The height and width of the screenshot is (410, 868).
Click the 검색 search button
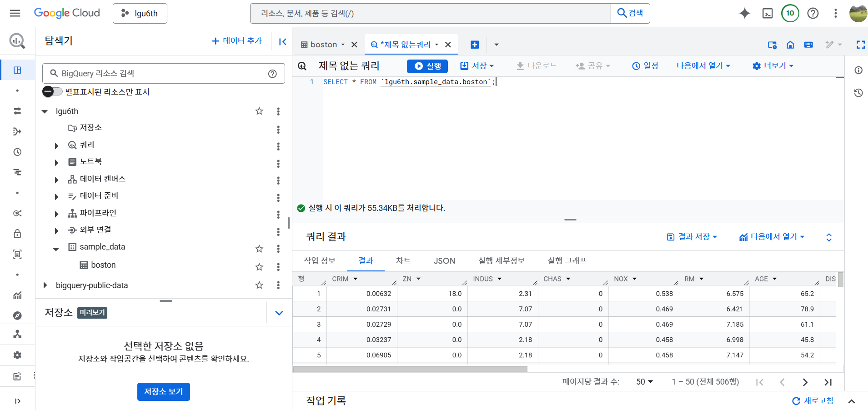pos(630,13)
